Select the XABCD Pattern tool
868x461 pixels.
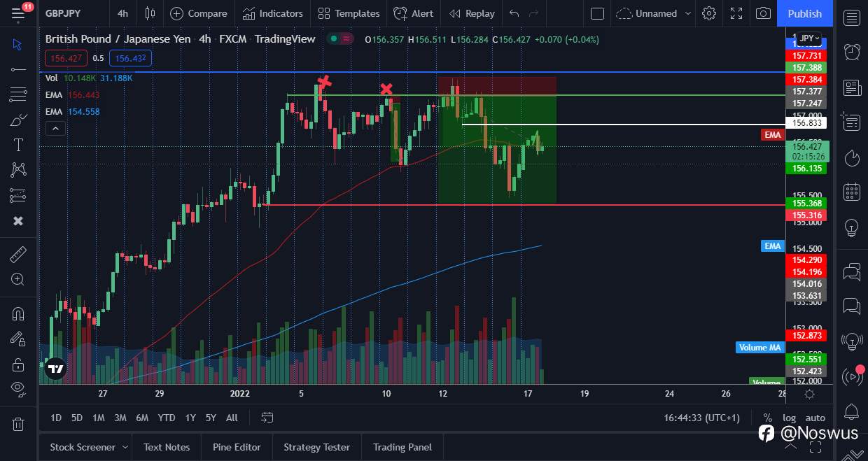pyautogui.click(x=18, y=170)
